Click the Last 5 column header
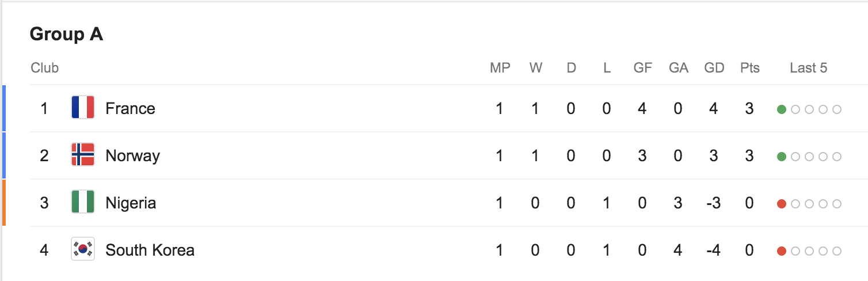 [x=809, y=68]
